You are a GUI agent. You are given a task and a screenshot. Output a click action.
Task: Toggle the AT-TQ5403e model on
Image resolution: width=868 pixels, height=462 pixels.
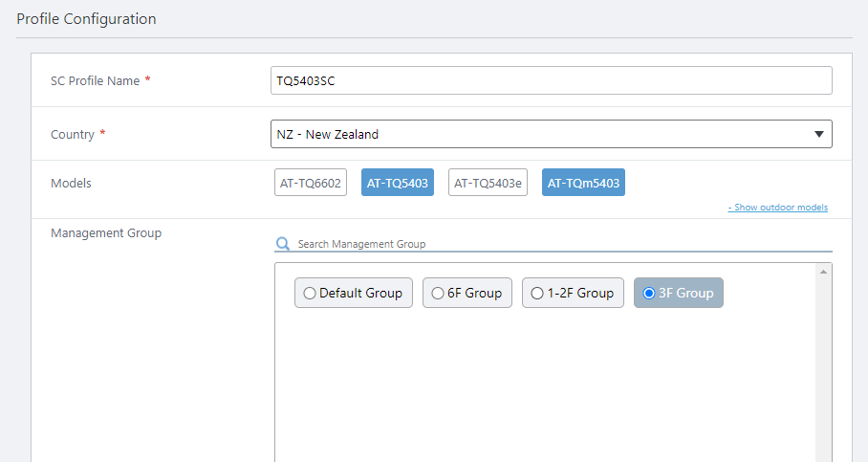tap(488, 183)
